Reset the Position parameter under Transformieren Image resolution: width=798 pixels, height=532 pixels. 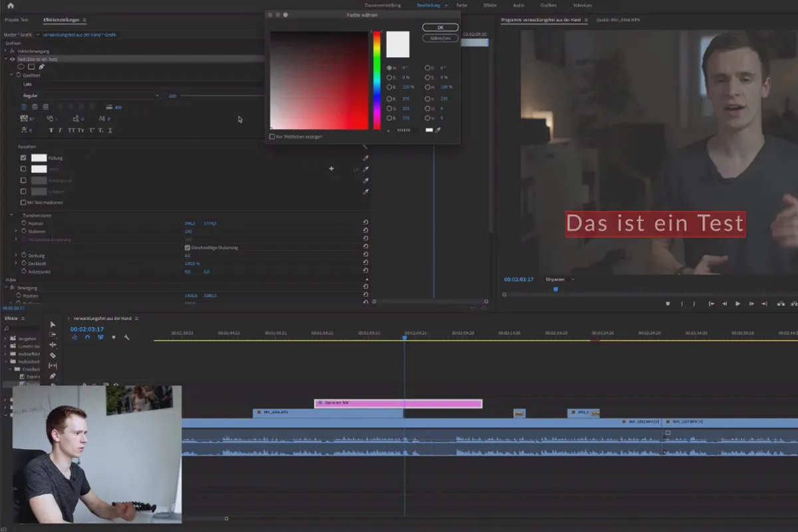click(x=366, y=223)
